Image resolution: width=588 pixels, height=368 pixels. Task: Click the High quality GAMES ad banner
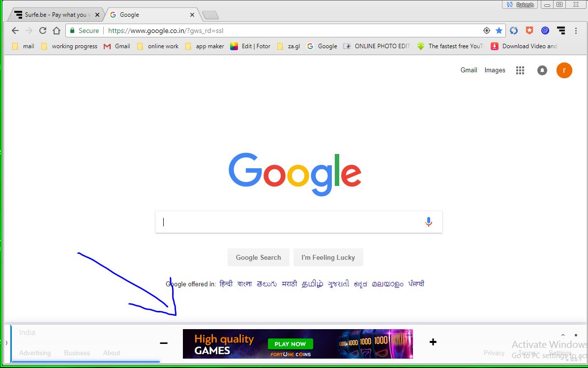click(x=298, y=343)
